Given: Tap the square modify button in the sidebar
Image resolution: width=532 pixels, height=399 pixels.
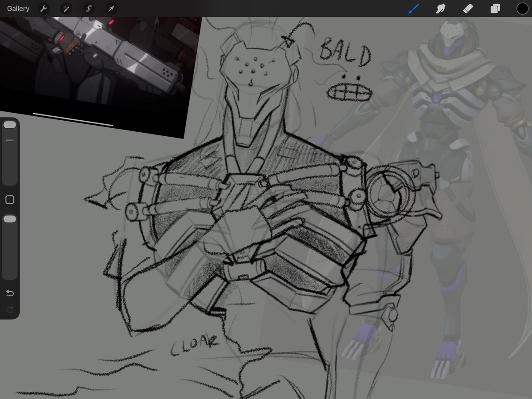Looking at the screenshot, I should tap(10, 200).
